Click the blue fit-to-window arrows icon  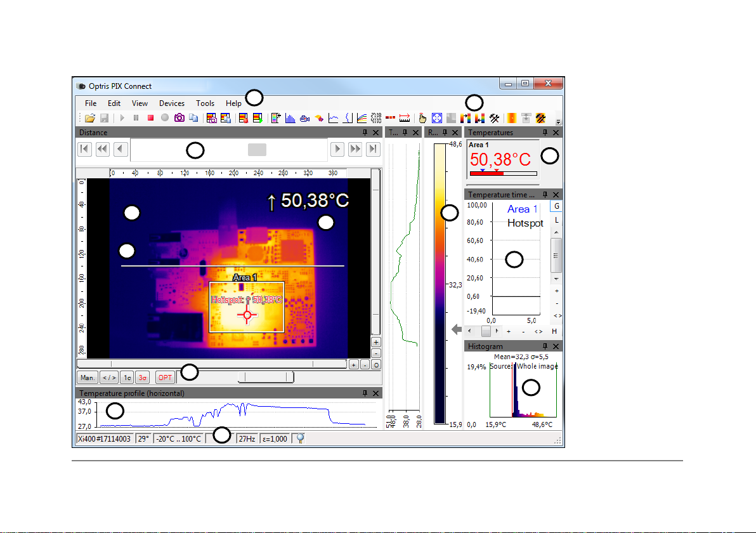click(x=437, y=118)
